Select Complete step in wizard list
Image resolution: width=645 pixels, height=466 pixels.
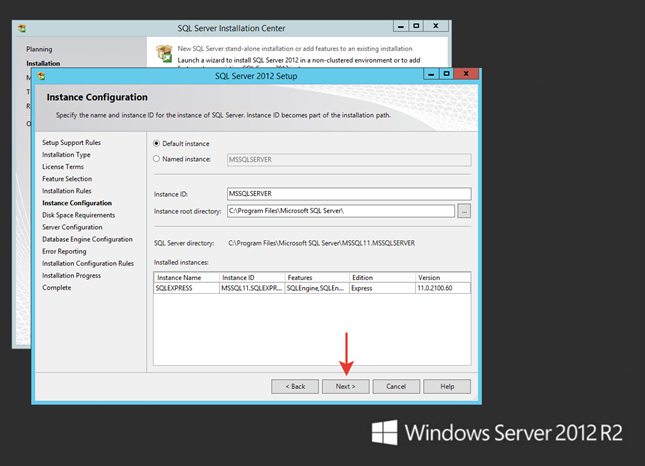coord(56,287)
